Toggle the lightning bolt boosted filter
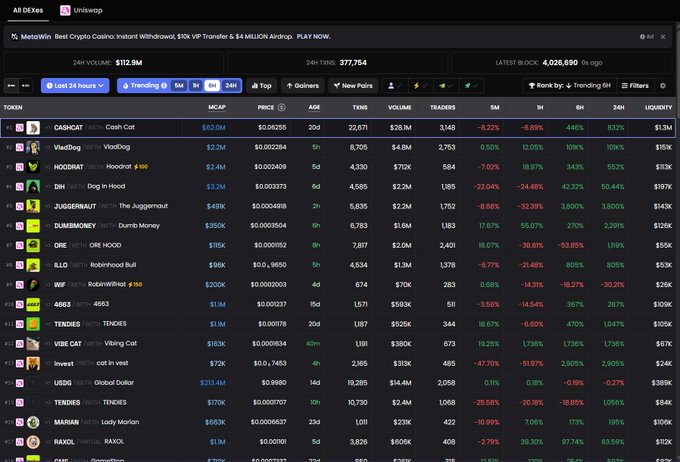The height and width of the screenshot is (462, 680). [420, 85]
